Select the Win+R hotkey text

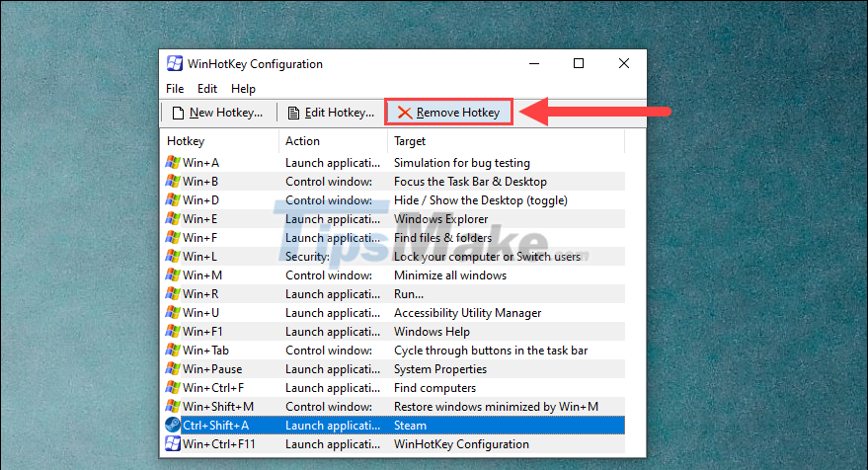coord(200,294)
